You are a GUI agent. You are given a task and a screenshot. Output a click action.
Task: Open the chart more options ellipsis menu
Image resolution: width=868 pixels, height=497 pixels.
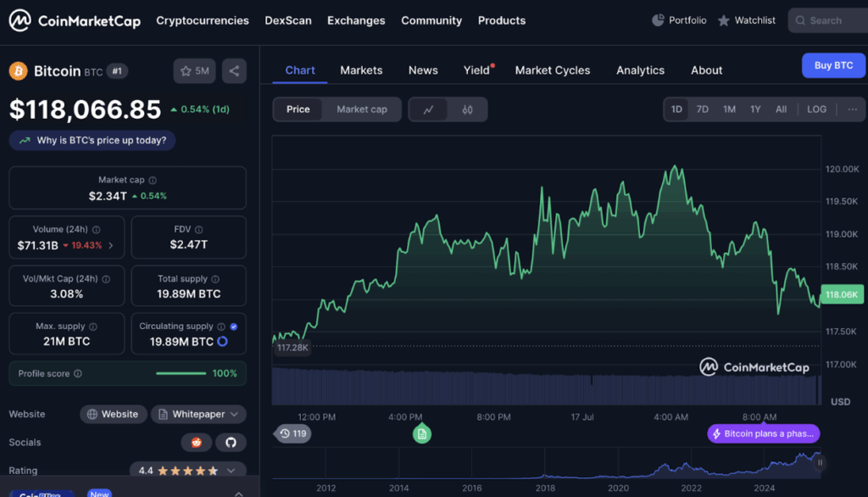point(852,109)
